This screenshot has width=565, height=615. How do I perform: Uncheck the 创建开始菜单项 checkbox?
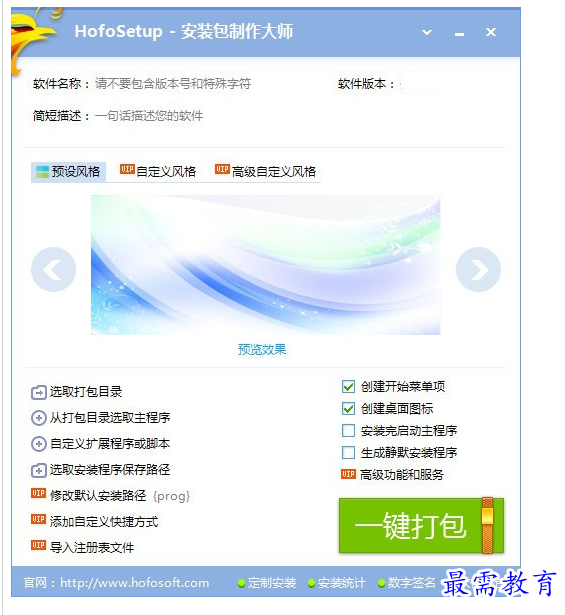point(348,386)
